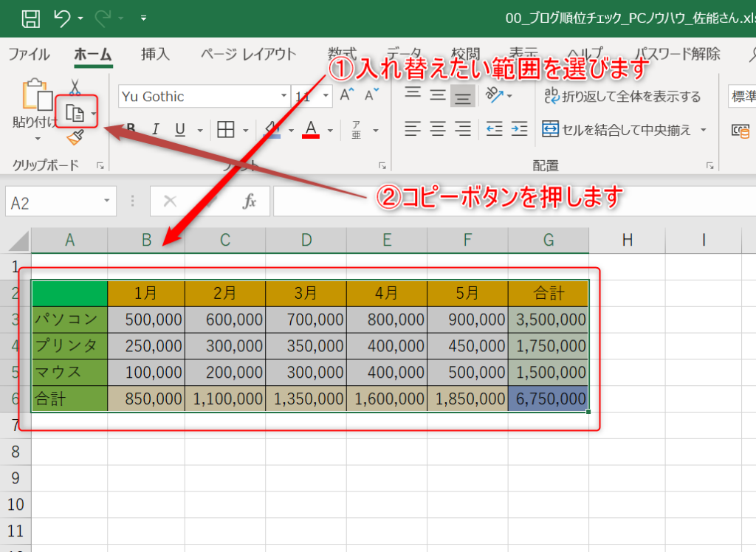
Task: Click the text orientation icon
Action: (494, 95)
